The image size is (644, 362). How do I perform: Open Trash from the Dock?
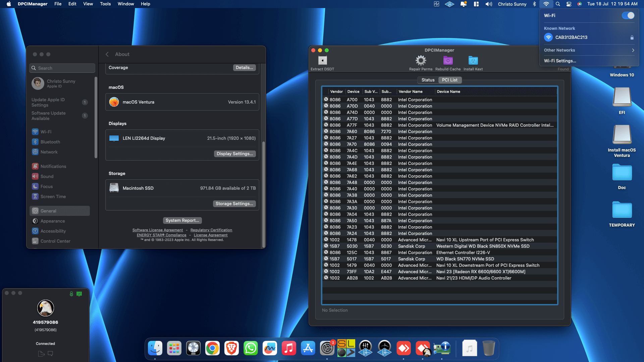(489, 348)
